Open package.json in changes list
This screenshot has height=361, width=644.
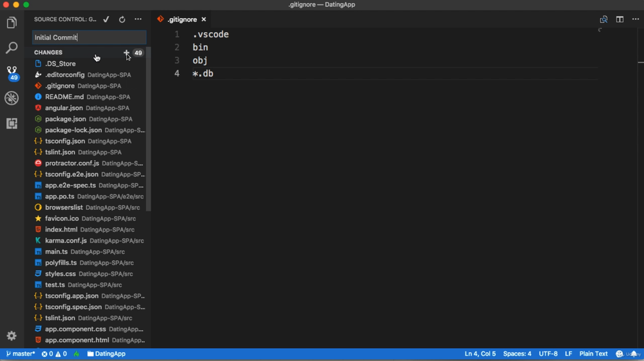point(89,119)
